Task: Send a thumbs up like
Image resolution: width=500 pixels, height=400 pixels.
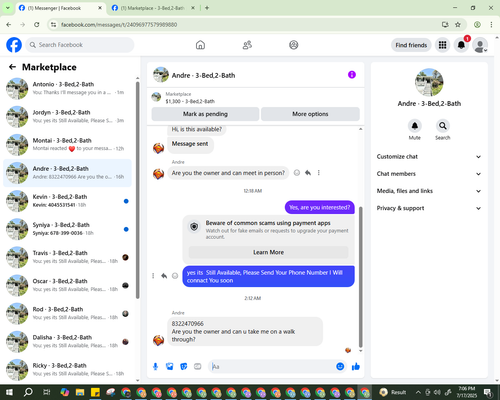Action: coord(356,367)
